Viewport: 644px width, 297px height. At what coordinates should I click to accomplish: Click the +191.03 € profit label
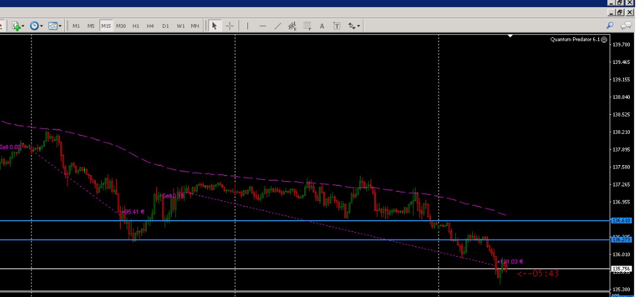510,262
